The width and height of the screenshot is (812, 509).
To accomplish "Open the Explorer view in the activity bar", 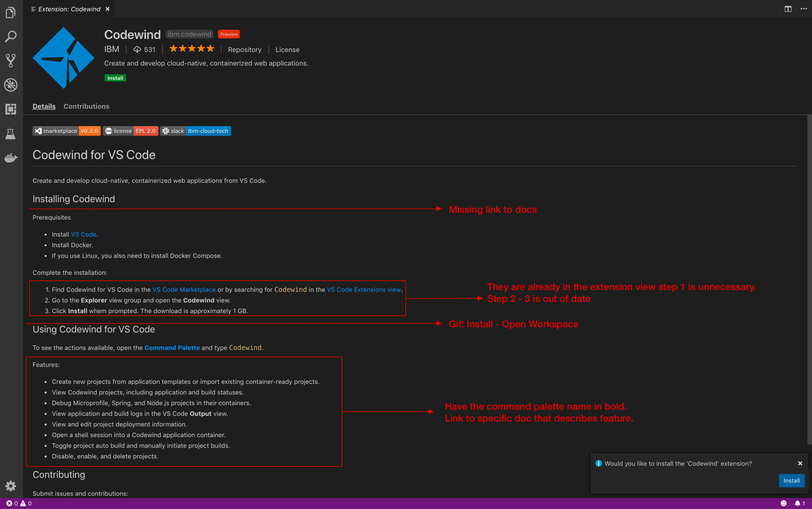I will [10, 12].
